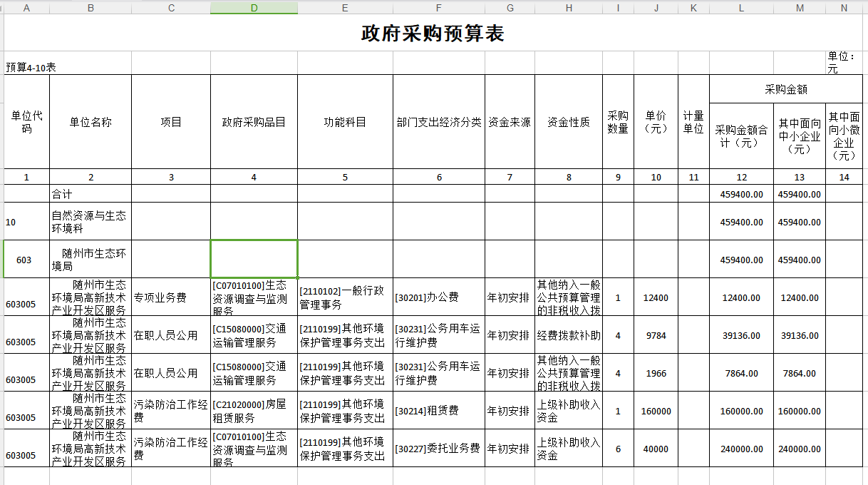Select column N header
The width and height of the screenshot is (868, 485).
[x=844, y=7]
